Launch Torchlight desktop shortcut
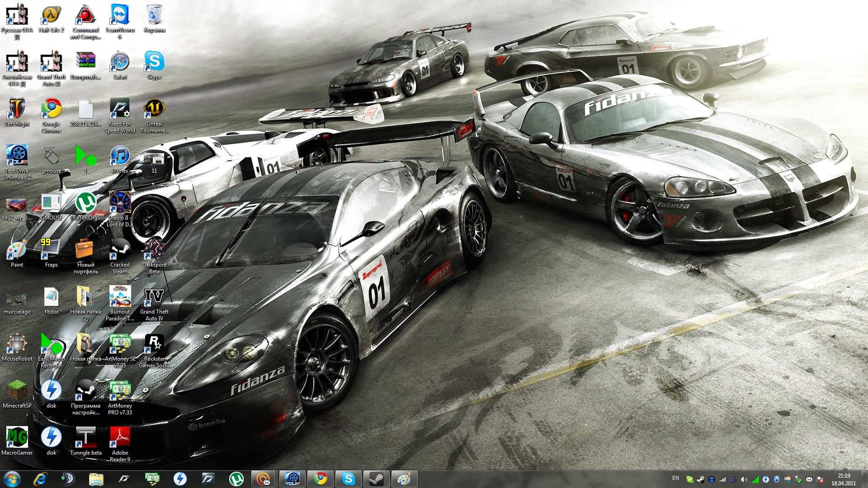 pos(17,113)
